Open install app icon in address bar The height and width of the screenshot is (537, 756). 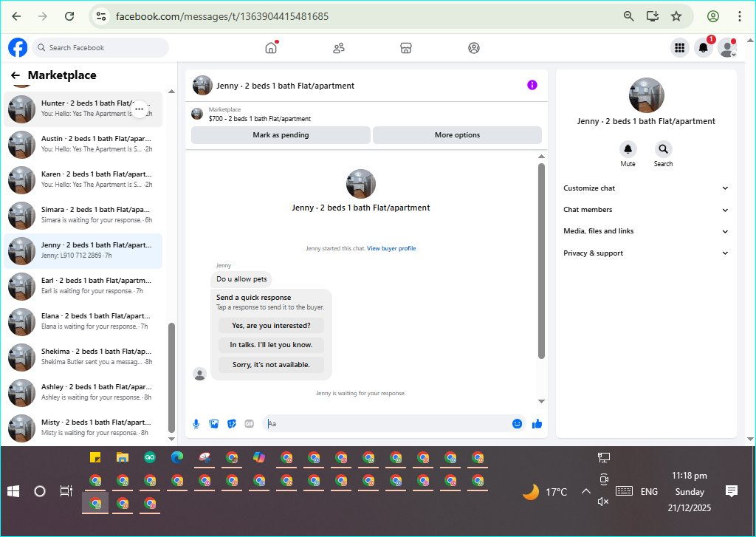[x=653, y=16]
